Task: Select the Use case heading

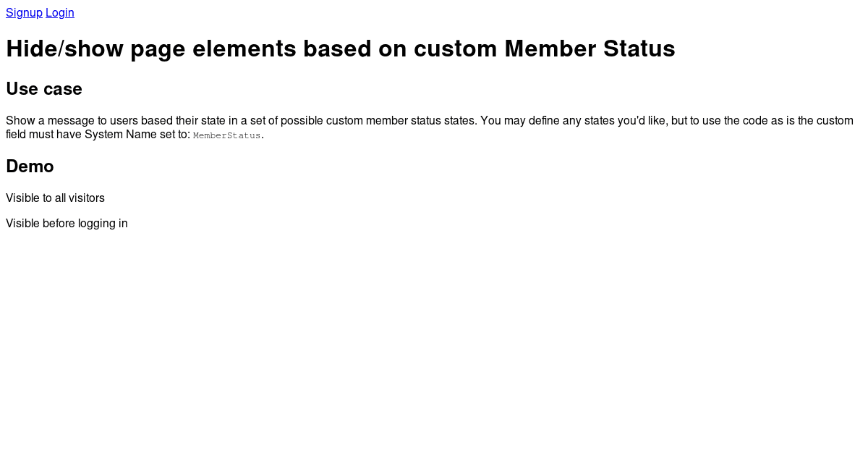Action: coord(43,88)
